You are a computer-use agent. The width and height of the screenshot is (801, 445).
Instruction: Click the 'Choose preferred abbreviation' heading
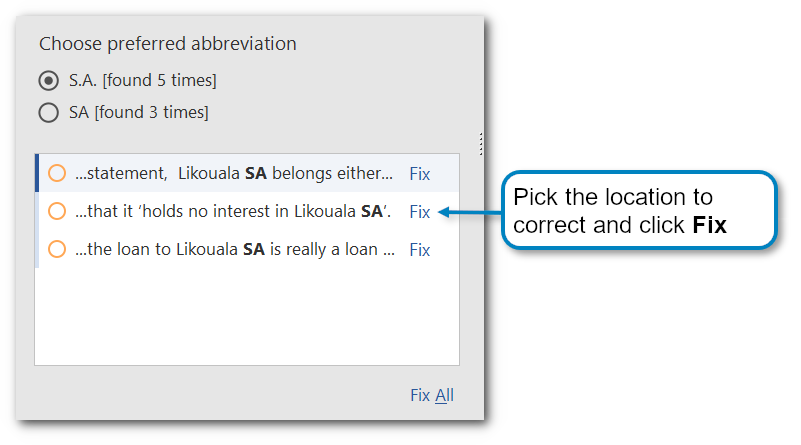pos(167,44)
